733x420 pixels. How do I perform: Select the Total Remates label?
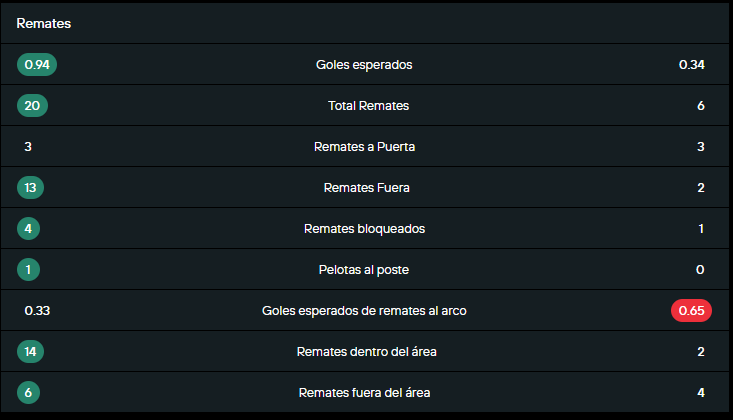(368, 106)
